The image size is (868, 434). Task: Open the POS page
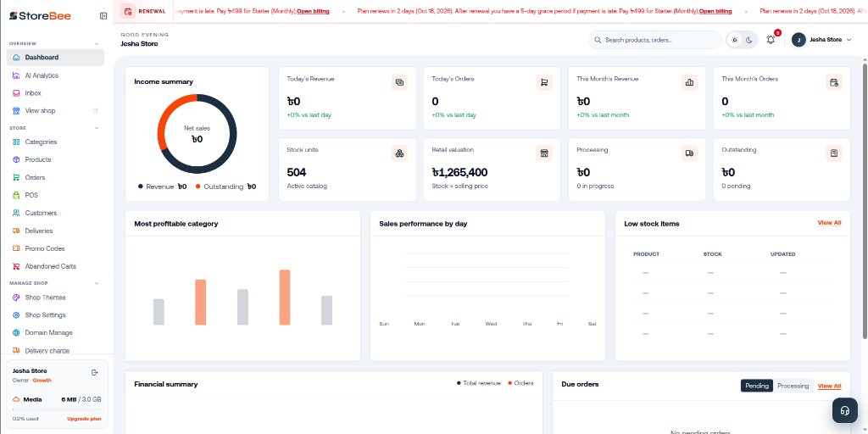coord(55,196)
